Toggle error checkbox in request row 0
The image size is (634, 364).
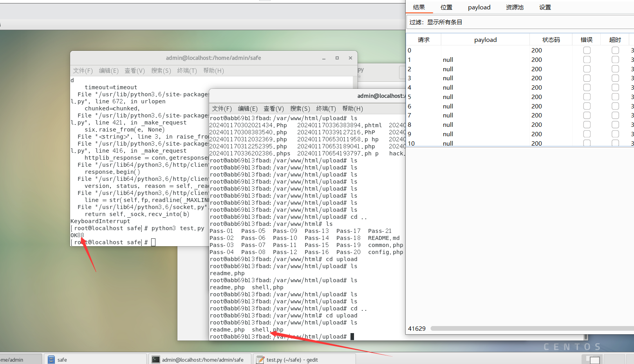(587, 50)
